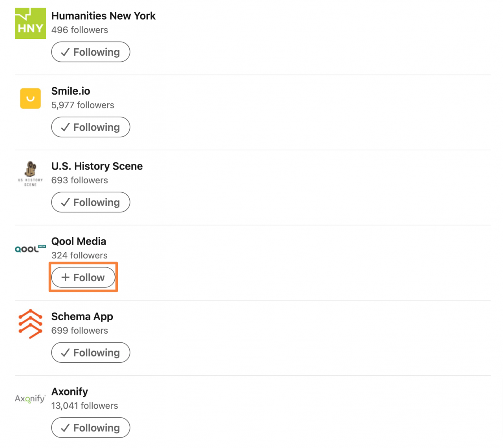
Task: Unfollow Humanities New York
Action: 90,52
